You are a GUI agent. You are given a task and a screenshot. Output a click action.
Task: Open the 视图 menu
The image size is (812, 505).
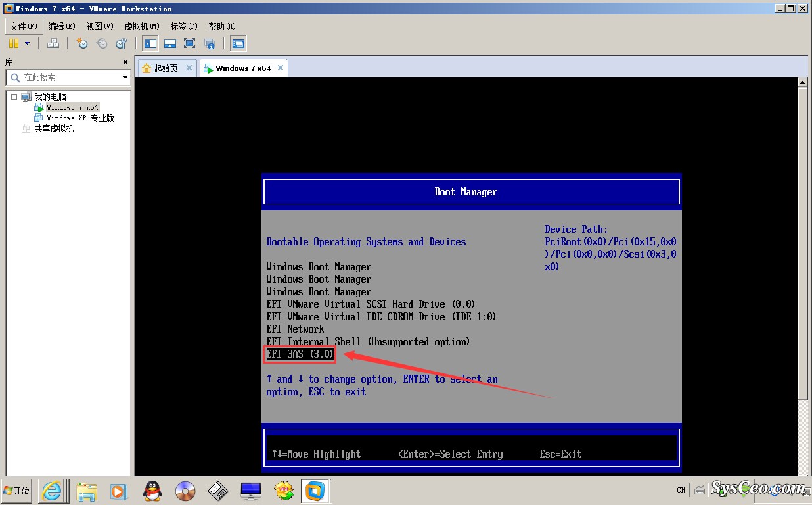[x=100, y=26]
